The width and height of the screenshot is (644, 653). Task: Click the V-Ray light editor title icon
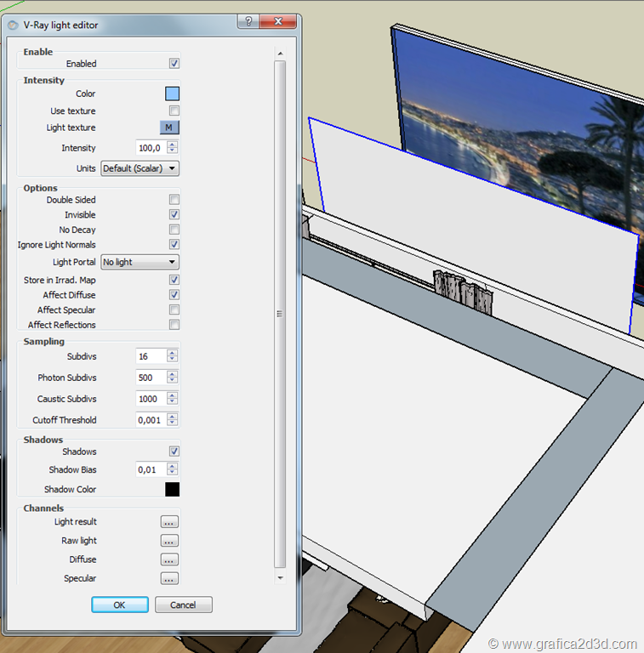coord(13,26)
